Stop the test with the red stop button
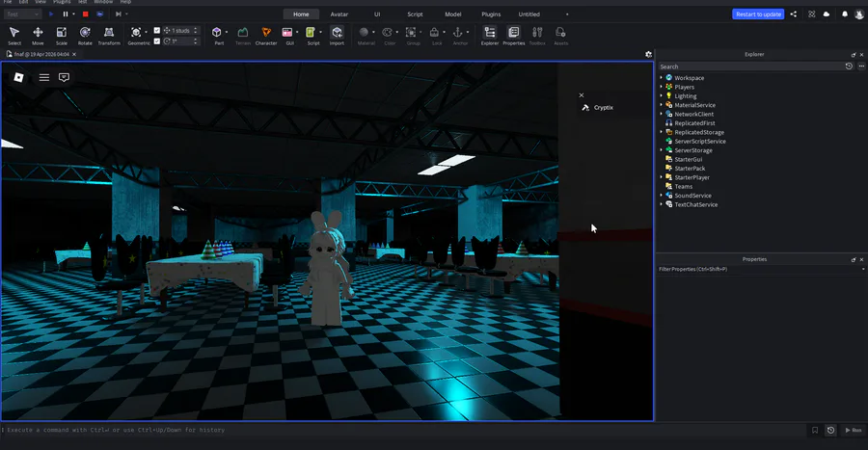This screenshot has width=868, height=450. [85, 14]
